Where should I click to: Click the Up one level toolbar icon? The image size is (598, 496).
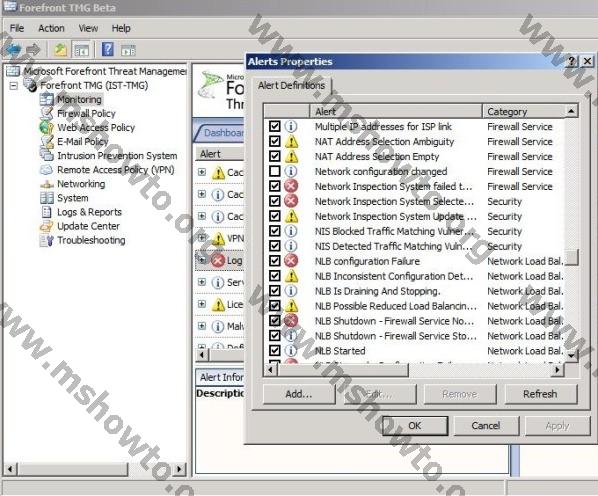61,50
